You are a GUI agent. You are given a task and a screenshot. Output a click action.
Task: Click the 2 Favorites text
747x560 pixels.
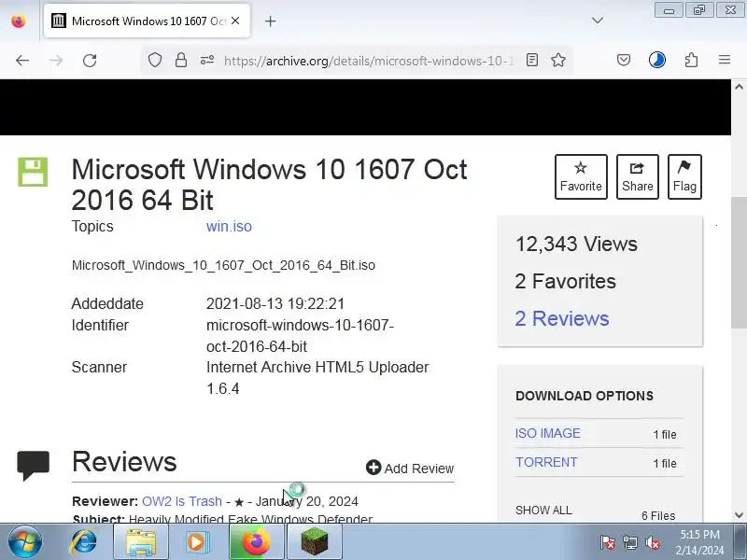point(566,282)
